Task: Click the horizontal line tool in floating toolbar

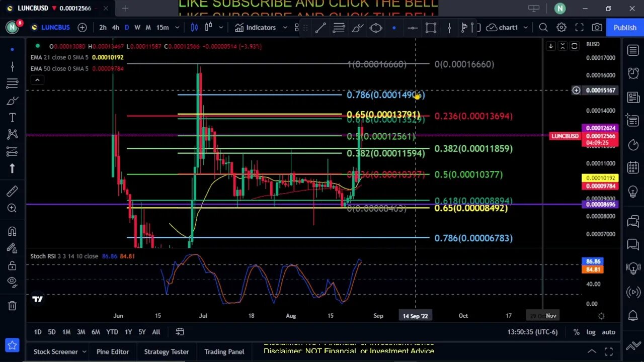Action: 413,28
